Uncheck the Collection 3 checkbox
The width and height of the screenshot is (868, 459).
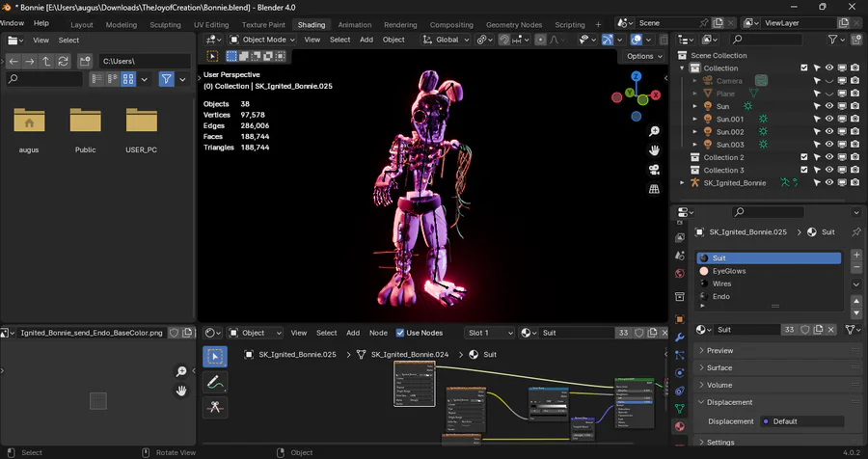803,170
